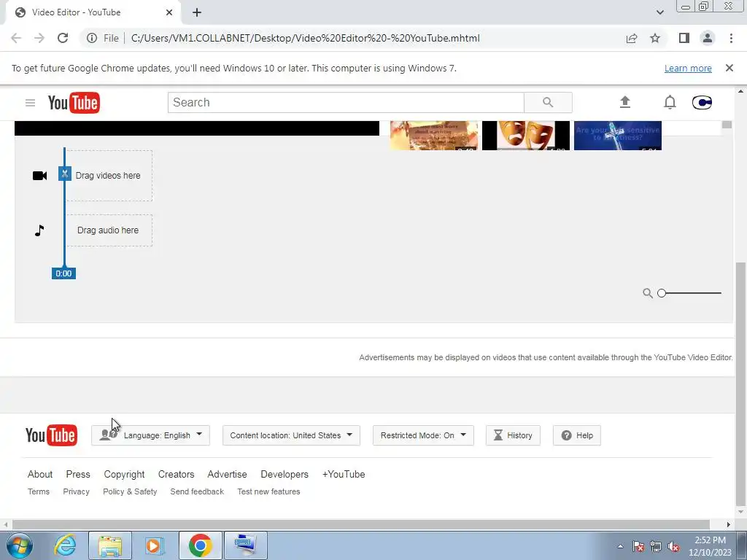Show hidden tray icons arrow
The width and height of the screenshot is (747, 560).
coord(620,546)
